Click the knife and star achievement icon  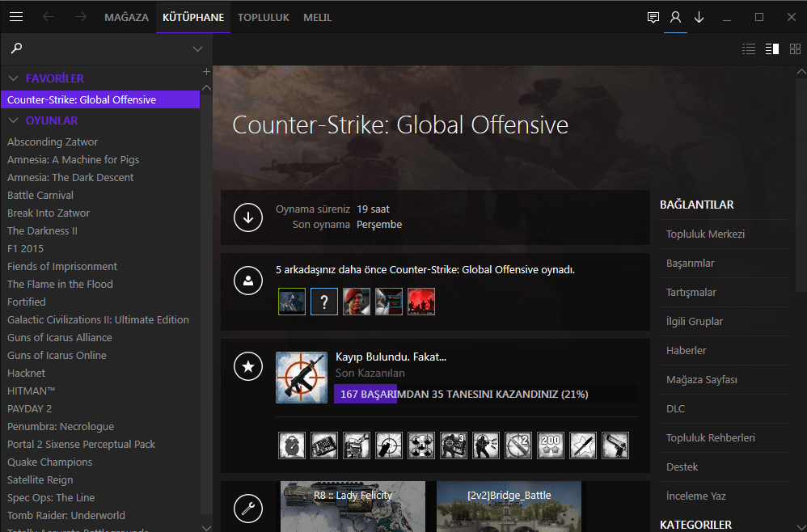583,445
